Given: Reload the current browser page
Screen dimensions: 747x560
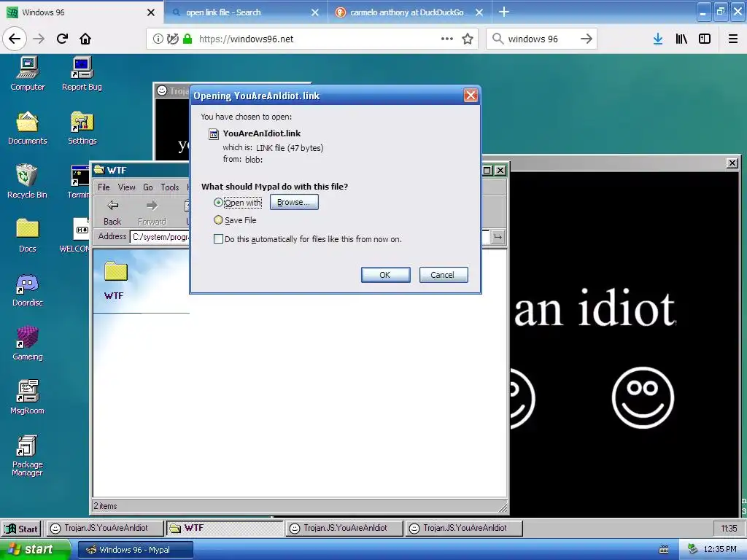Looking at the screenshot, I should coord(62,39).
